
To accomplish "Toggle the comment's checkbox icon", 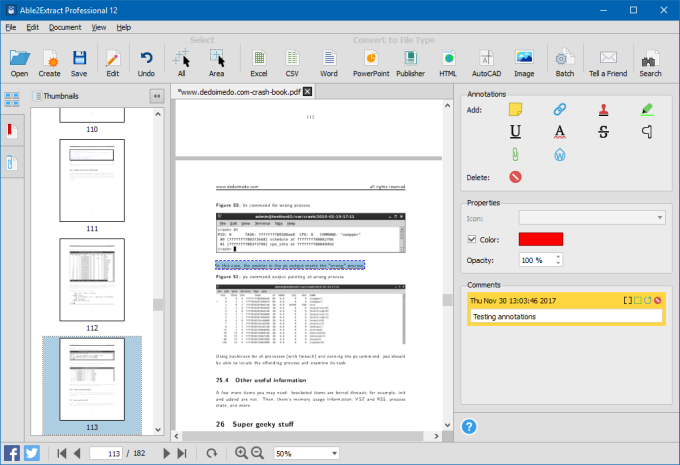I will [636, 300].
